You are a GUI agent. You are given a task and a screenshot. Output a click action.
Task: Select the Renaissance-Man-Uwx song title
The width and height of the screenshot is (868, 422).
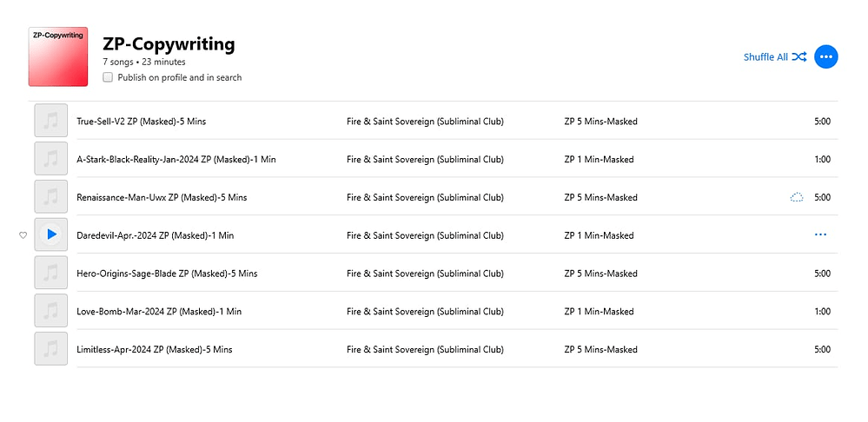162,197
